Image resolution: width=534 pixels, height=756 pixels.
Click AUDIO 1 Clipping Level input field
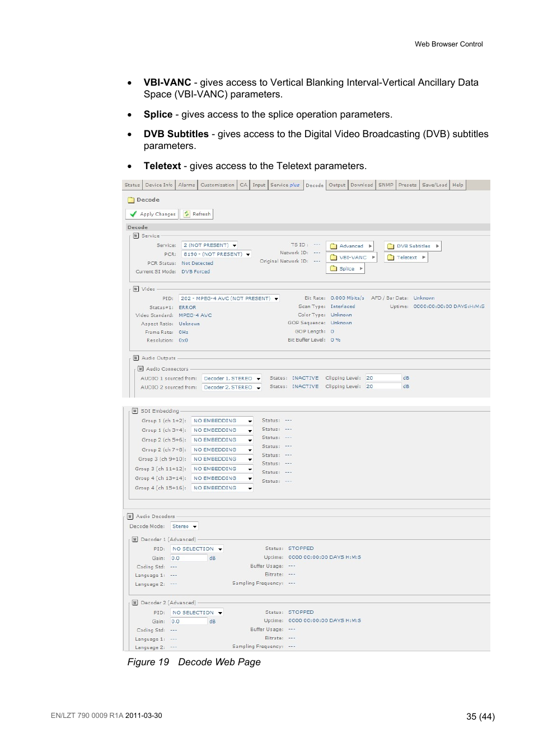[383, 378]
